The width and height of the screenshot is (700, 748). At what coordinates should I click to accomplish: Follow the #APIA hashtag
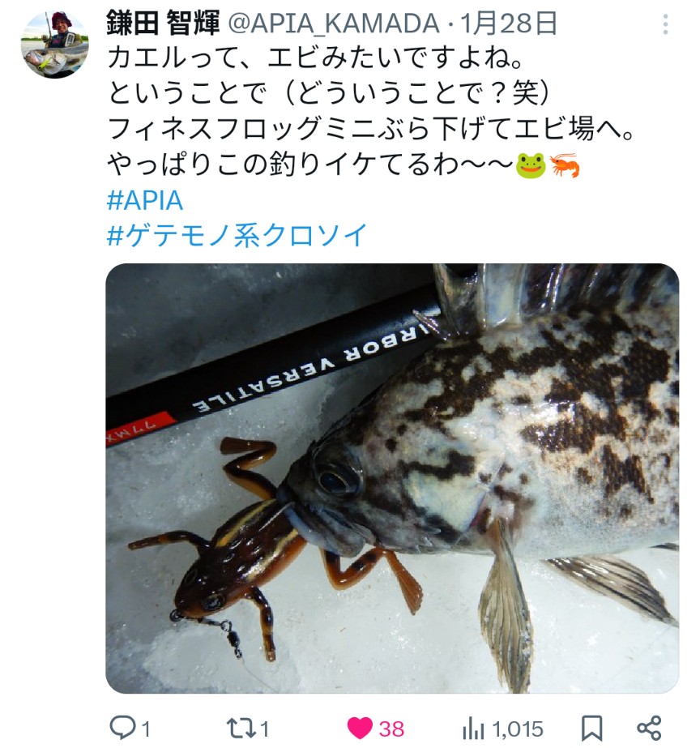click(145, 200)
